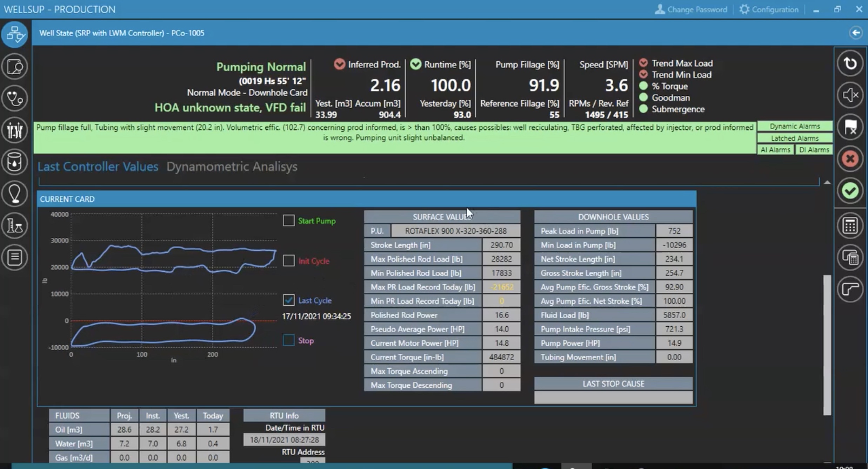The image size is (868, 469).
Task: Click the refresh icon on the right panel
Action: click(850, 63)
